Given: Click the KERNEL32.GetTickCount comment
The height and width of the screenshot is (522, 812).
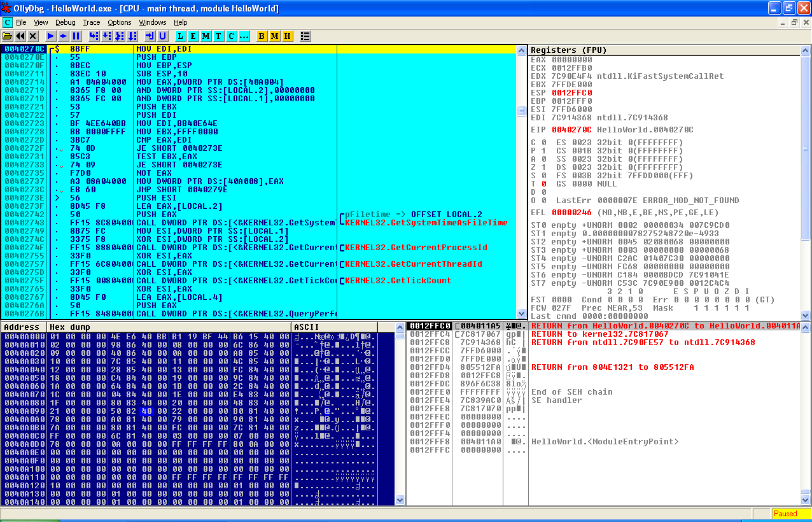Looking at the screenshot, I should point(398,281).
